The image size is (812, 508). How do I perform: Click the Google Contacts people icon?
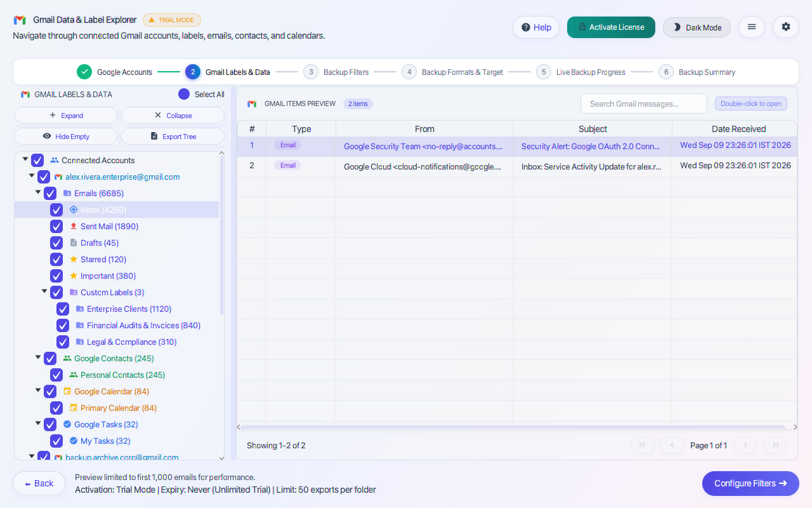coord(67,358)
